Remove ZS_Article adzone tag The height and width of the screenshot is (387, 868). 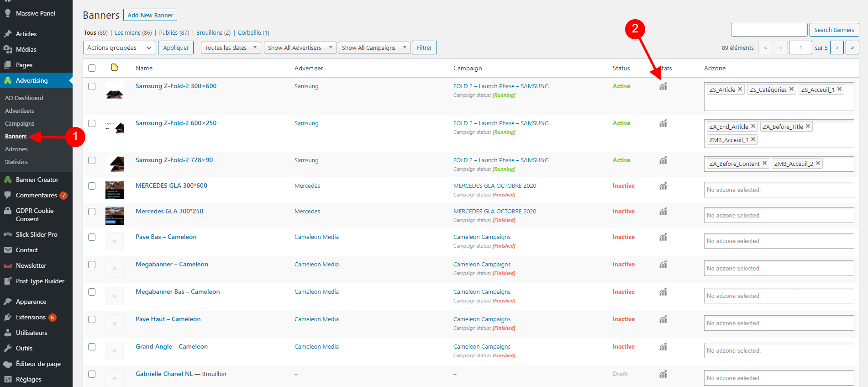[x=740, y=89]
